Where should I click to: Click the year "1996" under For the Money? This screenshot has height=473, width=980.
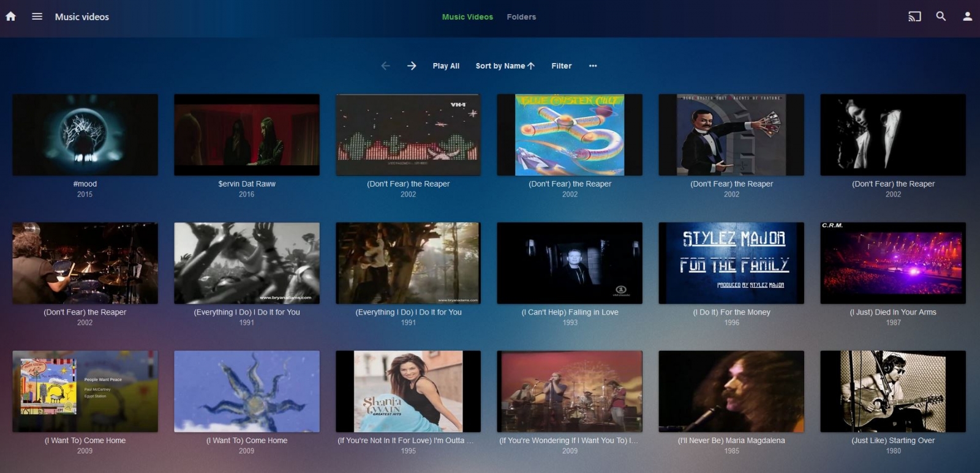731,322
